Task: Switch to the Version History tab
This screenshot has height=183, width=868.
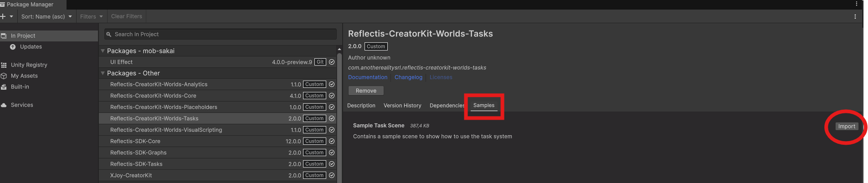Action: (x=402, y=106)
